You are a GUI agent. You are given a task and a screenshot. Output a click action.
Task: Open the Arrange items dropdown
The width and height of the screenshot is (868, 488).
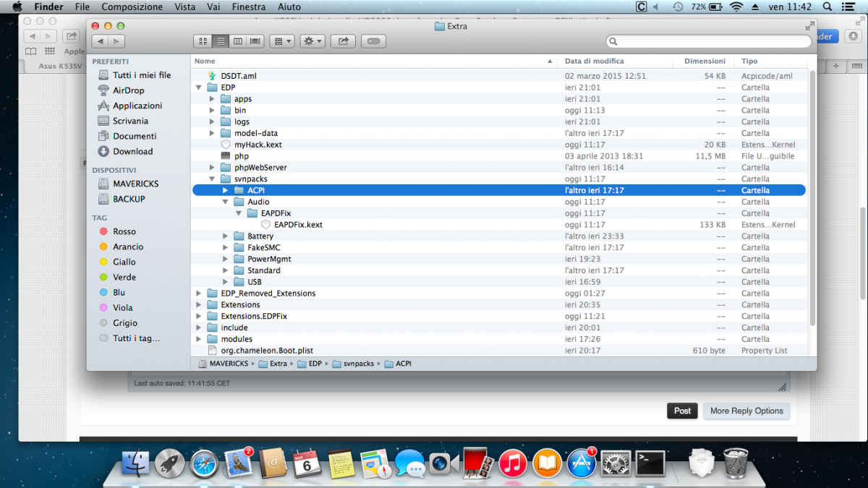[281, 41]
